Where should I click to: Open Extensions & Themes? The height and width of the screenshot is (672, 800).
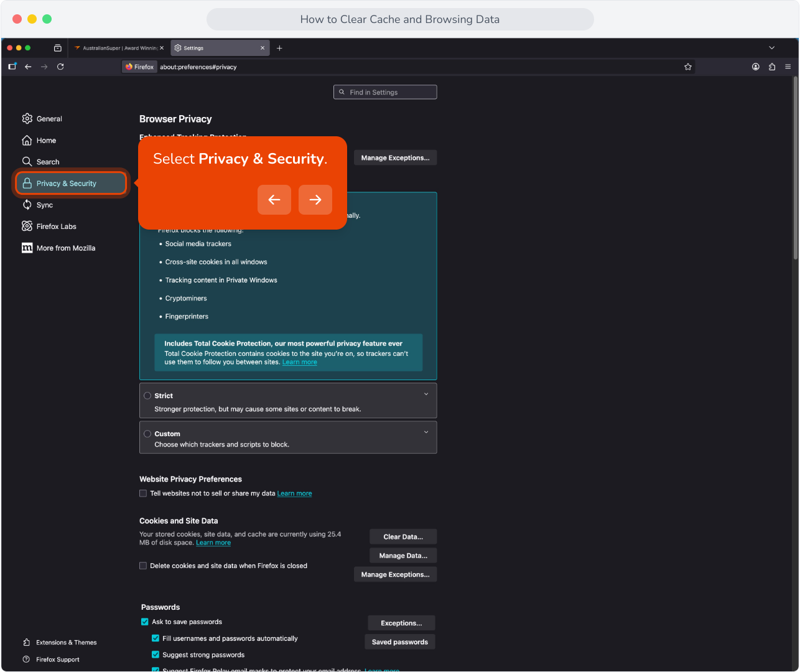pos(60,643)
